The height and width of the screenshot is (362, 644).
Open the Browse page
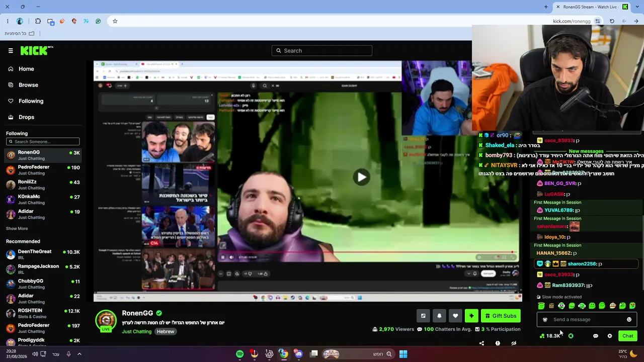pyautogui.click(x=28, y=85)
